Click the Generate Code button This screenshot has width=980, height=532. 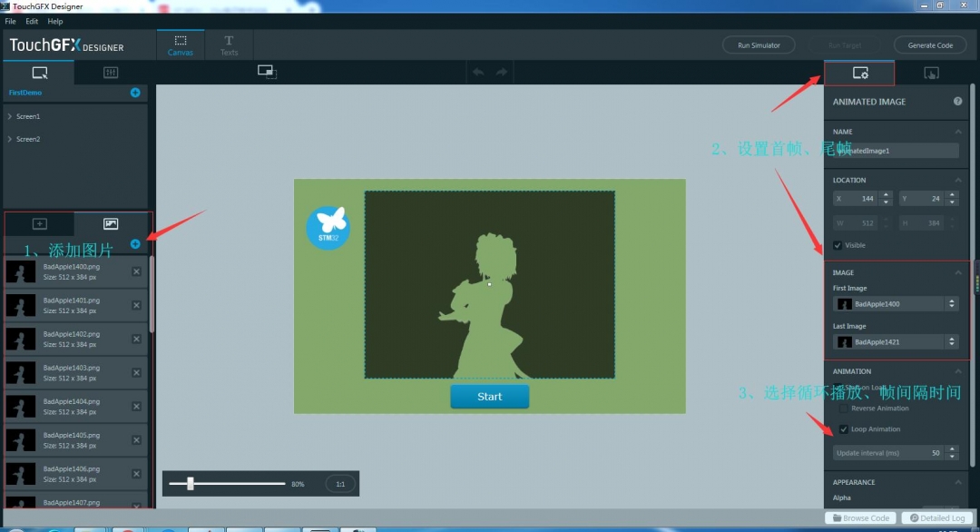point(930,45)
